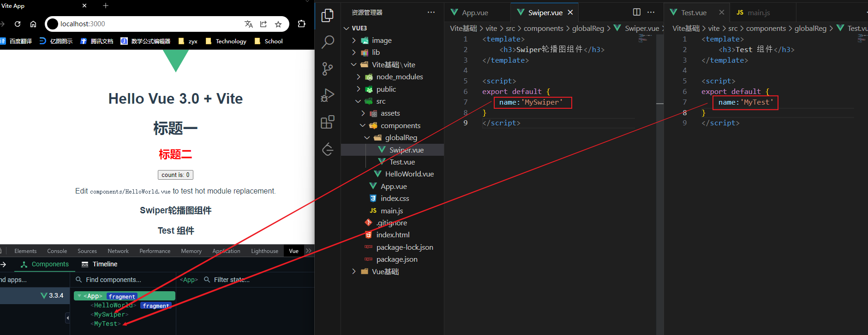868x335 pixels.
Task: Open the explorer panel more actions ellipsis
Action: point(431,12)
